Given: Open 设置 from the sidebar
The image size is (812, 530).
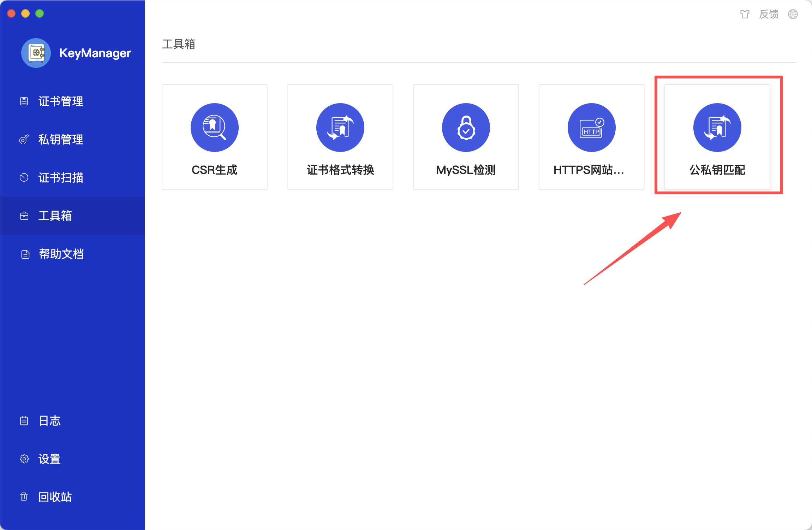Looking at the screenshot, I should 49,459.
